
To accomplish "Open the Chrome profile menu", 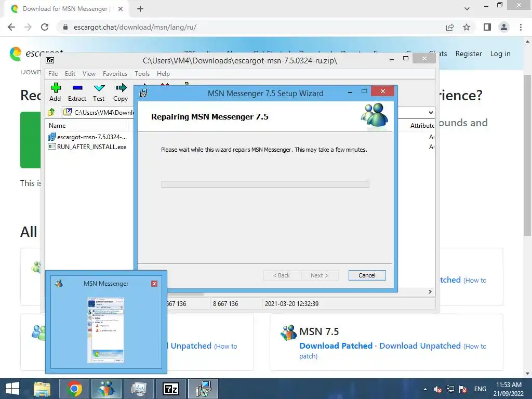I will click(x=504, y=27).
